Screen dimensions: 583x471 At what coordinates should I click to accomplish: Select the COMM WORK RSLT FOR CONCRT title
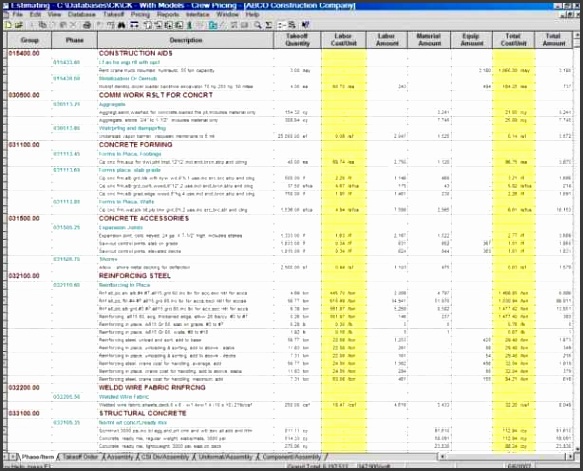pos(156,95)
